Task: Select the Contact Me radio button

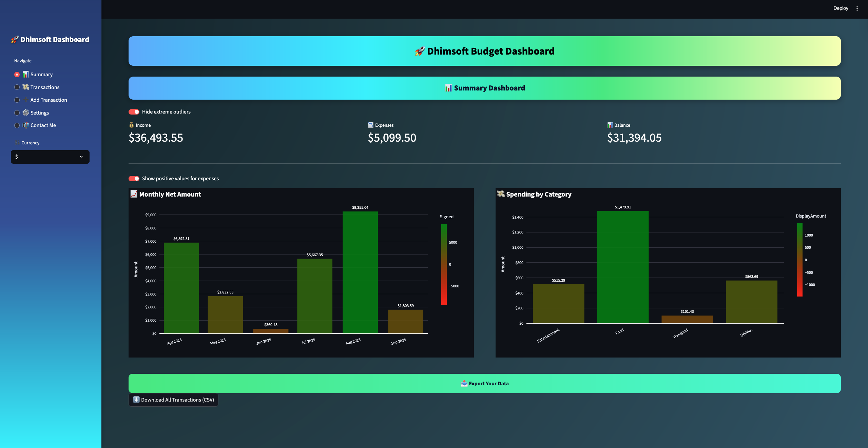Action: point(17,125)
